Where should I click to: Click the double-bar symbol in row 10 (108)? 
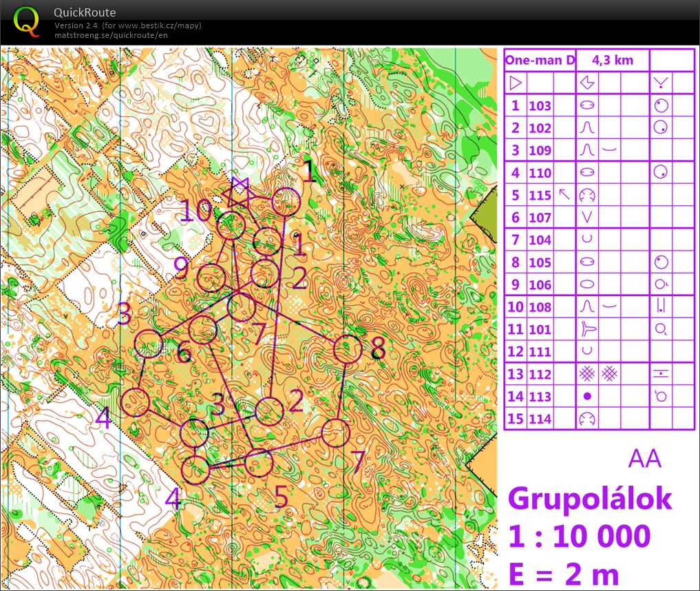661,307
